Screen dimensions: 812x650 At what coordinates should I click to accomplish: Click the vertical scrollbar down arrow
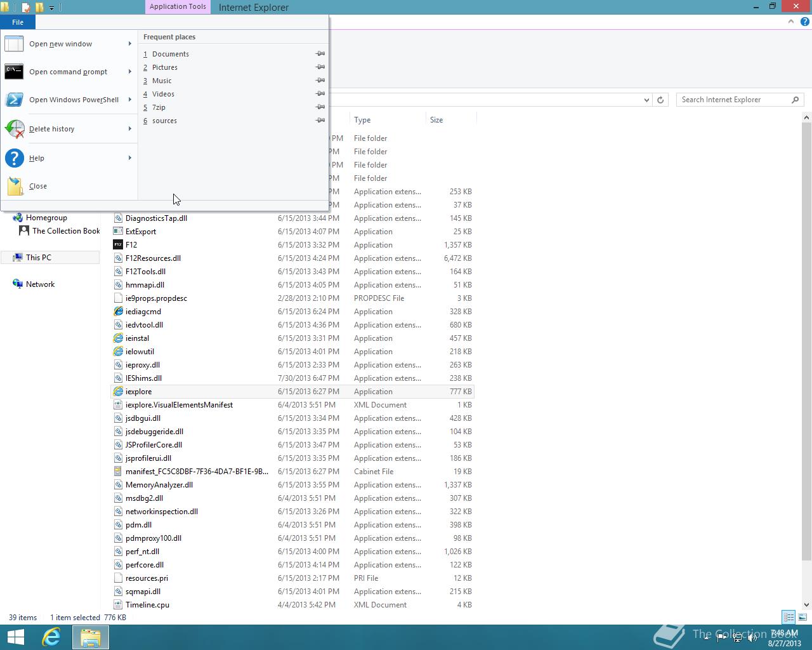807,605
